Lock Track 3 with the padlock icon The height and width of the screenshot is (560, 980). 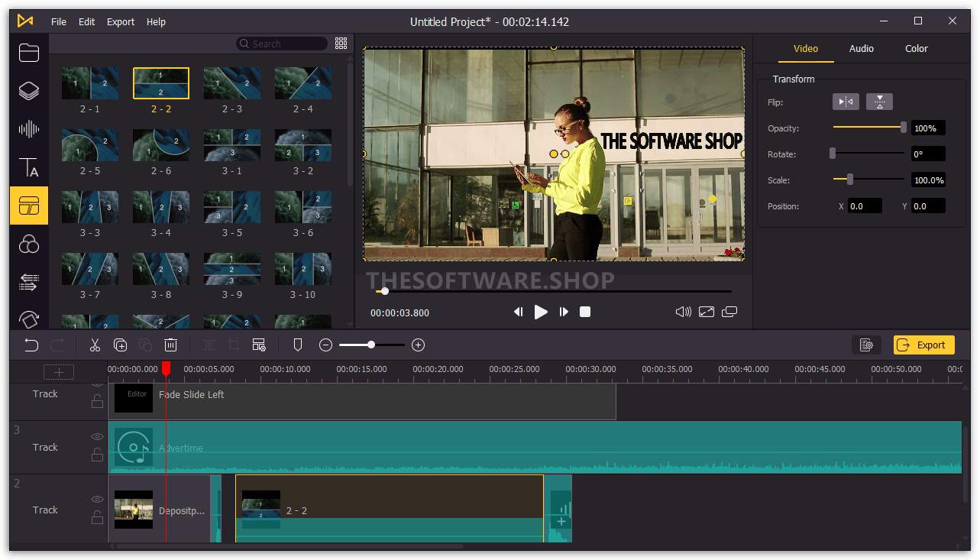point(97,455)
